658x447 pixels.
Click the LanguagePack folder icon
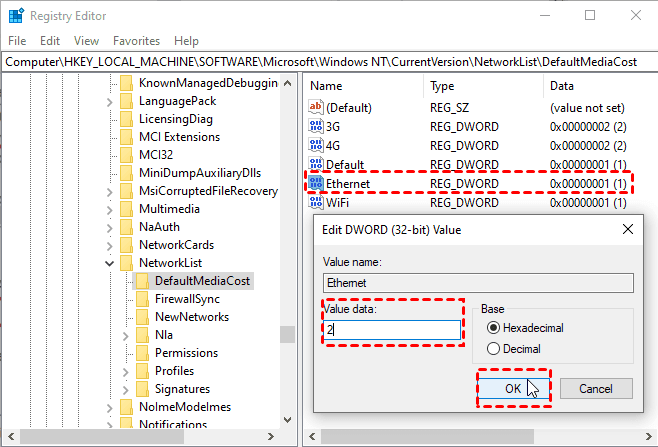(x=126, y=101)
